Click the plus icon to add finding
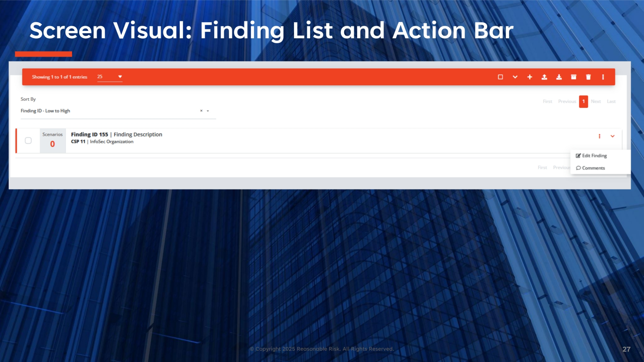 (x=530, y=77)
